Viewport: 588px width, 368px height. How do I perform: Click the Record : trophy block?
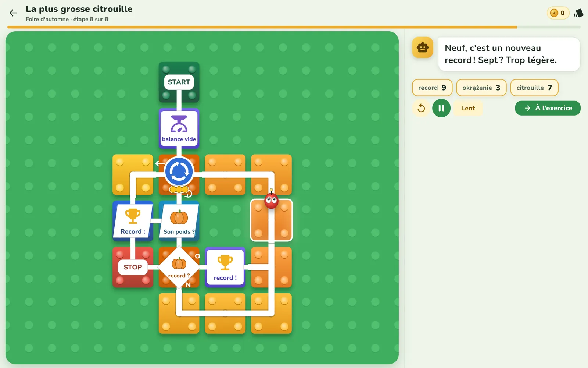tap(133, 221)
